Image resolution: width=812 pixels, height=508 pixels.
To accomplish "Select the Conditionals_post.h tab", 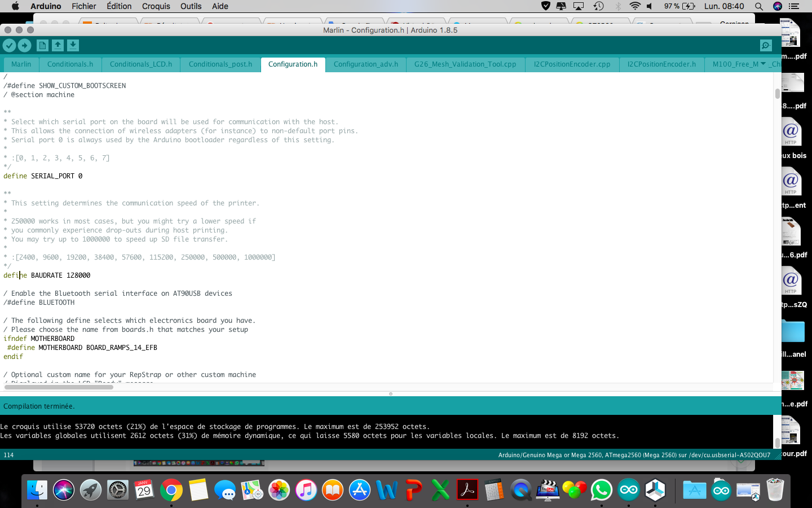I will pyautogui.click(x=220, y=64).
